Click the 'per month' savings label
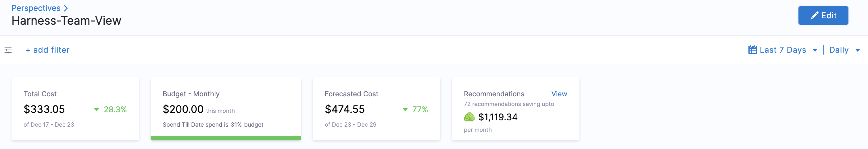The image size is (868, 149). [x=477, y=130]
